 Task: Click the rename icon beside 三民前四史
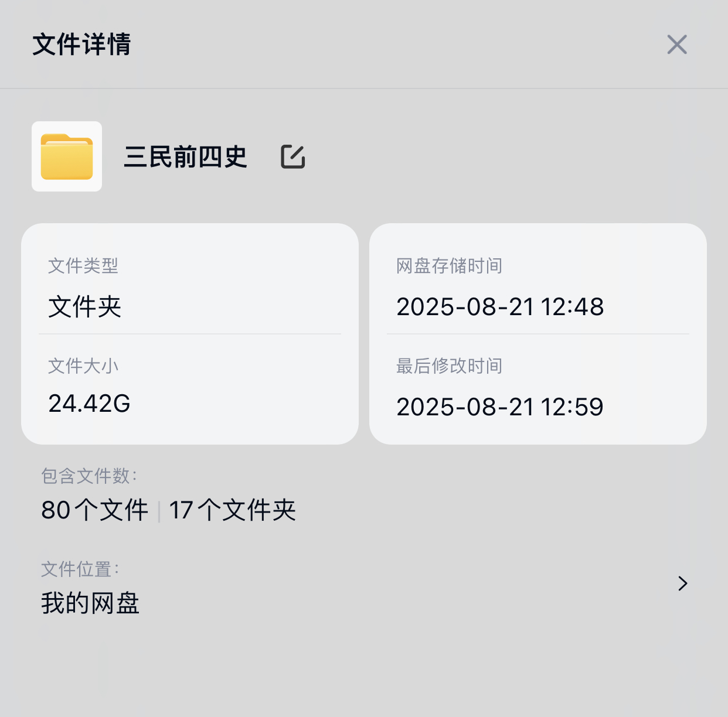293,156
